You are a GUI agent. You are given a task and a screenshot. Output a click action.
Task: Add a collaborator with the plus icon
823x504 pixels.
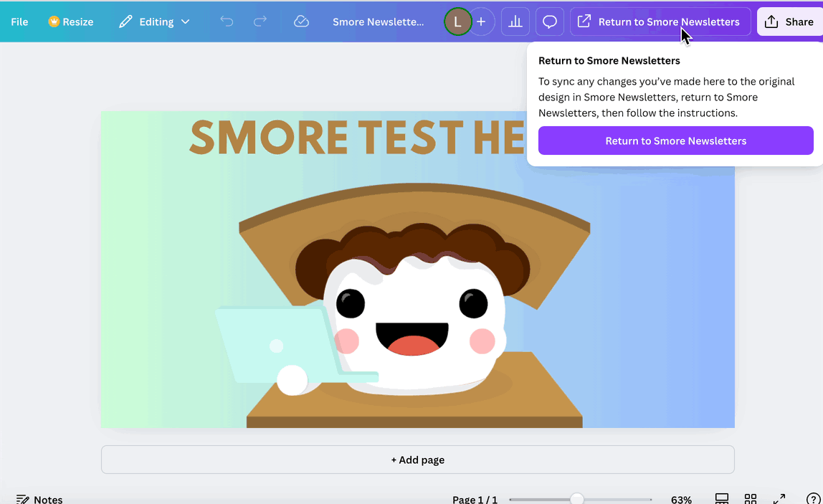(481, 22)
